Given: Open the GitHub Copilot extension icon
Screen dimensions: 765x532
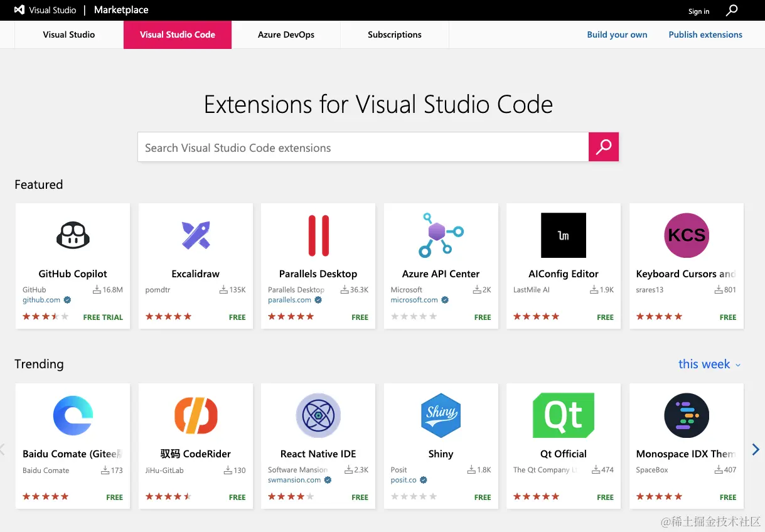Looking at the screenshot, I should 73,235.
